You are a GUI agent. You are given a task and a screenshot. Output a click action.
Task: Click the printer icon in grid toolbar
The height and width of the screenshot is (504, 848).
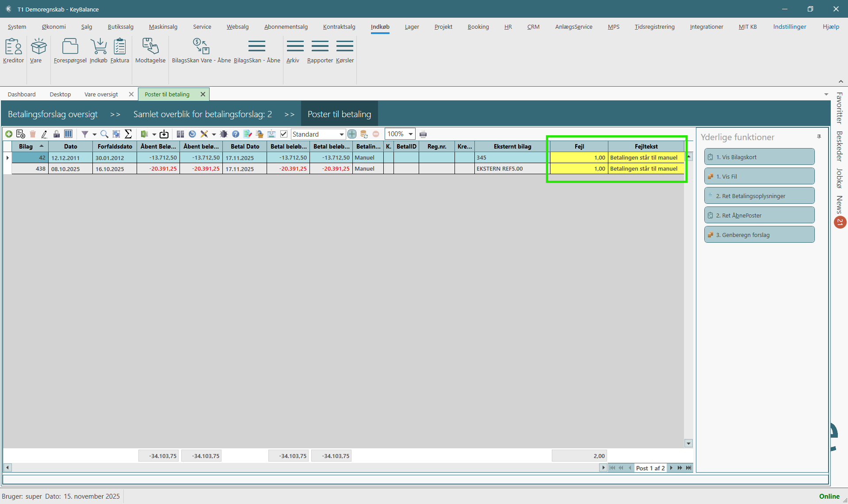coord(423,134)
